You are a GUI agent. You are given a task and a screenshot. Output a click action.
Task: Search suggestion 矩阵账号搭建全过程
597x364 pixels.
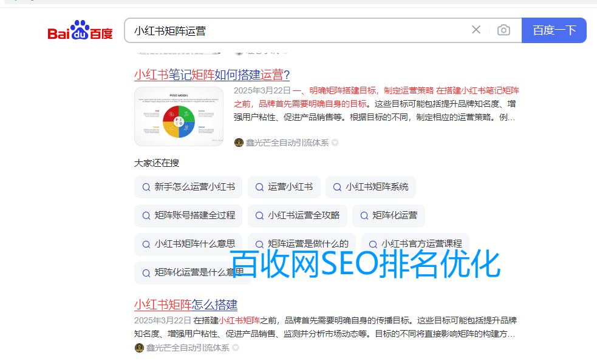[188, 215]
